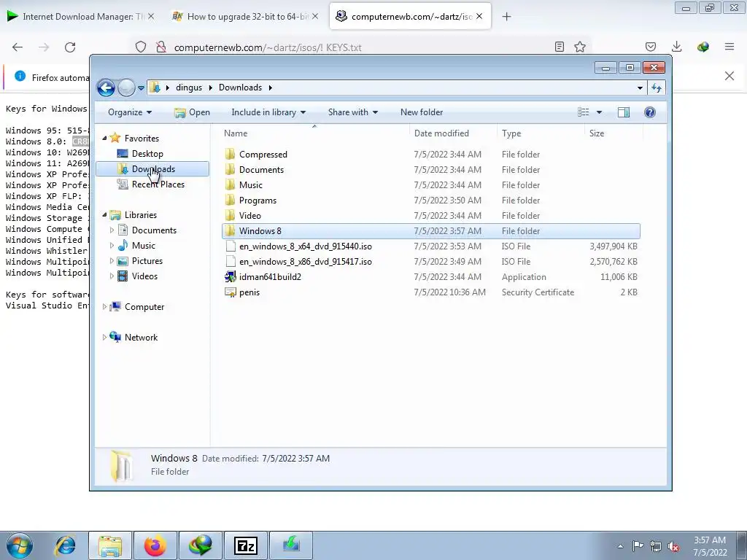This screenshot has height=560, width=747.
Task: Bookmark page with Firefox star icon
Action: click(580, 47)
